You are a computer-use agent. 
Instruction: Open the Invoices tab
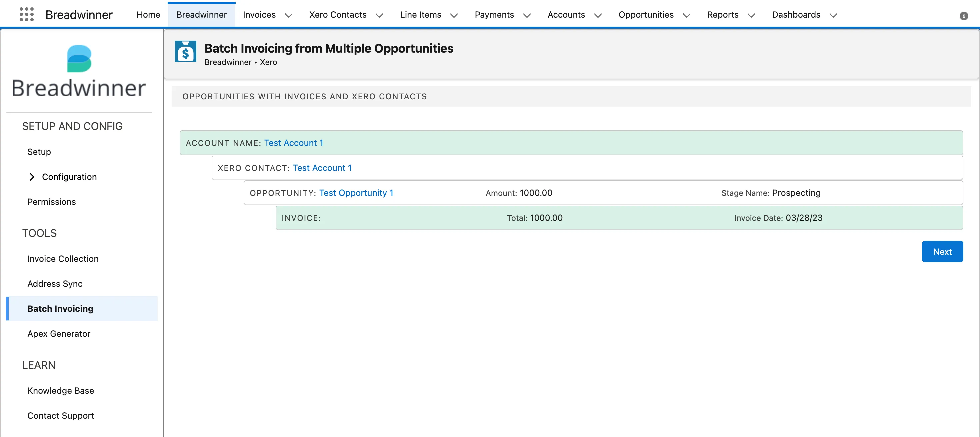pyautogui.click(x=259, y=14)
